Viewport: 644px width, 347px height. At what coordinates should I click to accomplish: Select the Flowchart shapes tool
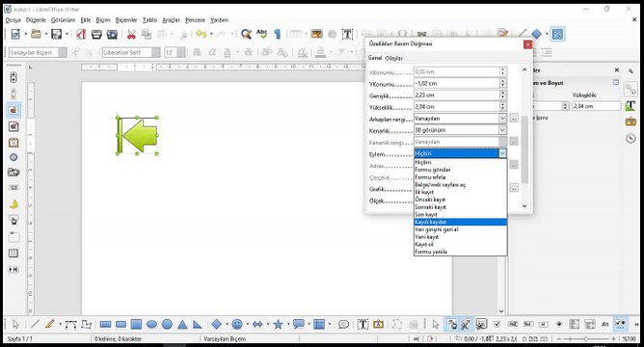319,325
